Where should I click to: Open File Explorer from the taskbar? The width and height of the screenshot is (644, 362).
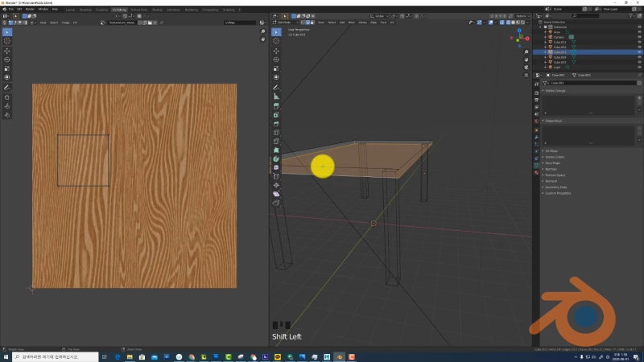[x=130, y=357]
